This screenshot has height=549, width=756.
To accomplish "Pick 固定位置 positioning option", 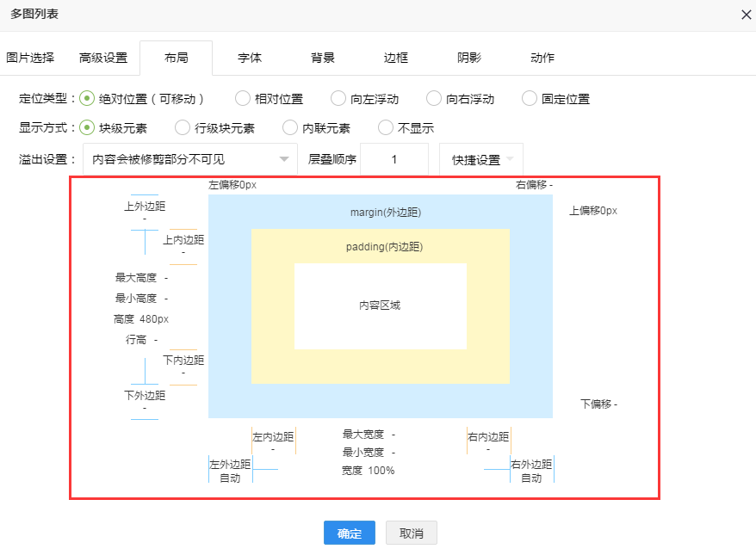I will coord(530,99).
